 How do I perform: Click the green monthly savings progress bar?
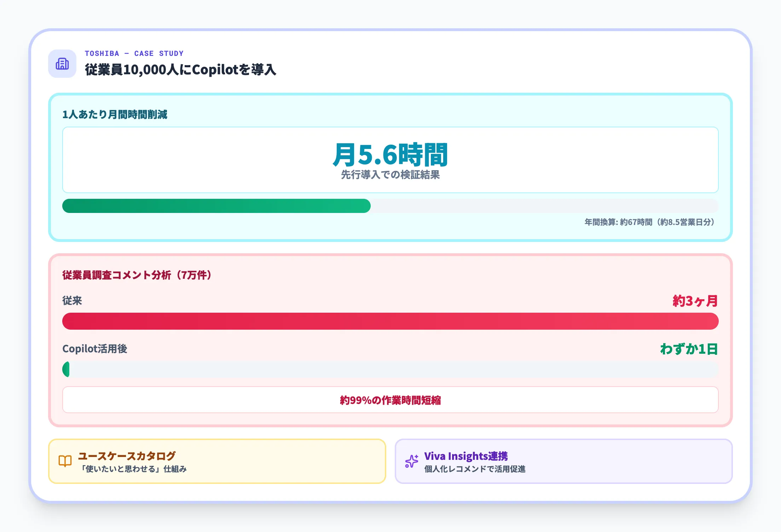[216, 206]
